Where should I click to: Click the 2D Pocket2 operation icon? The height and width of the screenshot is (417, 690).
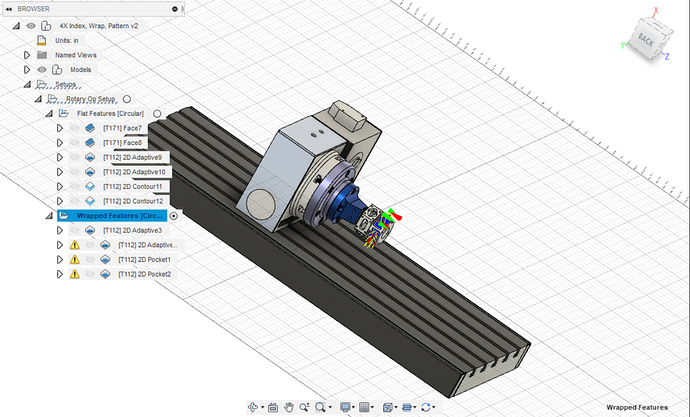coord(105,274)
